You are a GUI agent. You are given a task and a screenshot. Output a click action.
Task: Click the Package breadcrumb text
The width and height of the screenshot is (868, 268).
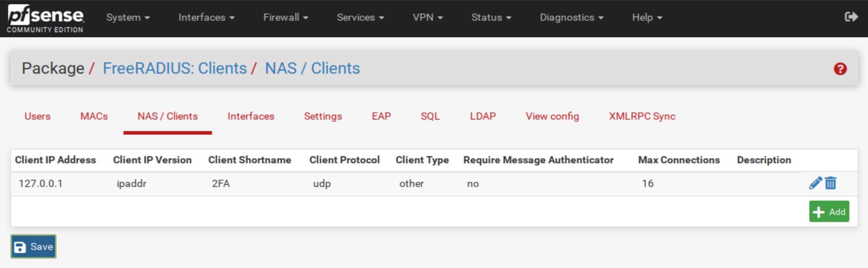[x=53, y=68]
